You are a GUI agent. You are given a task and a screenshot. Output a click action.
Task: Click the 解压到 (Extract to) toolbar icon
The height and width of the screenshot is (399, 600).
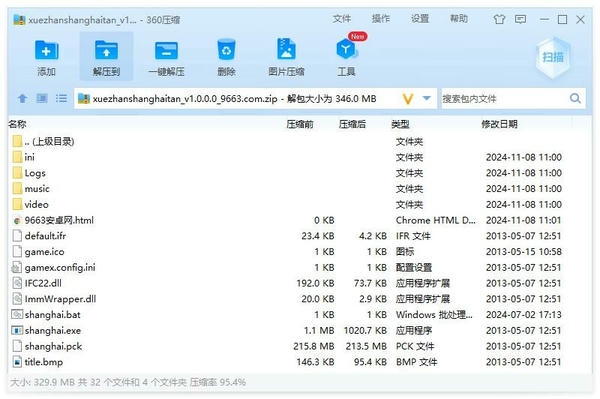[106, 57]
